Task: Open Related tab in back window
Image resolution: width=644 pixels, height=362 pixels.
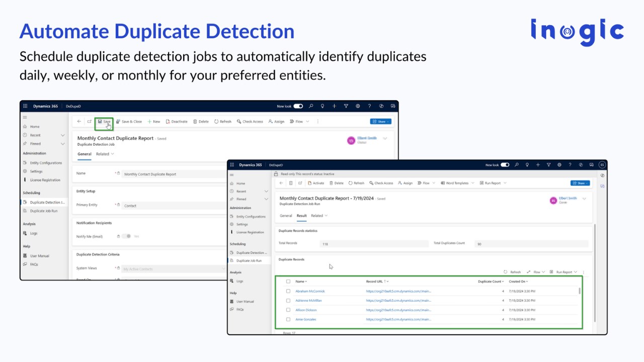Action: (x=105, y=154)
